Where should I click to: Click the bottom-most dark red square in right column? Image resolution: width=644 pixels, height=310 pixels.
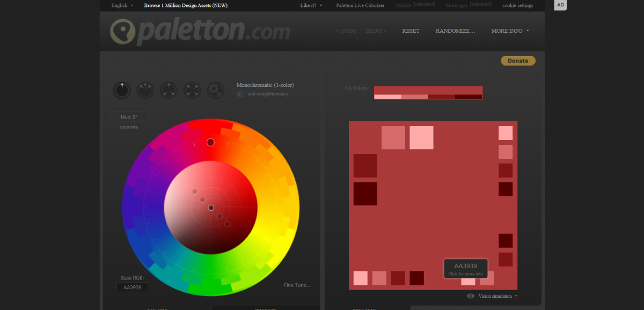click(506, 259)
